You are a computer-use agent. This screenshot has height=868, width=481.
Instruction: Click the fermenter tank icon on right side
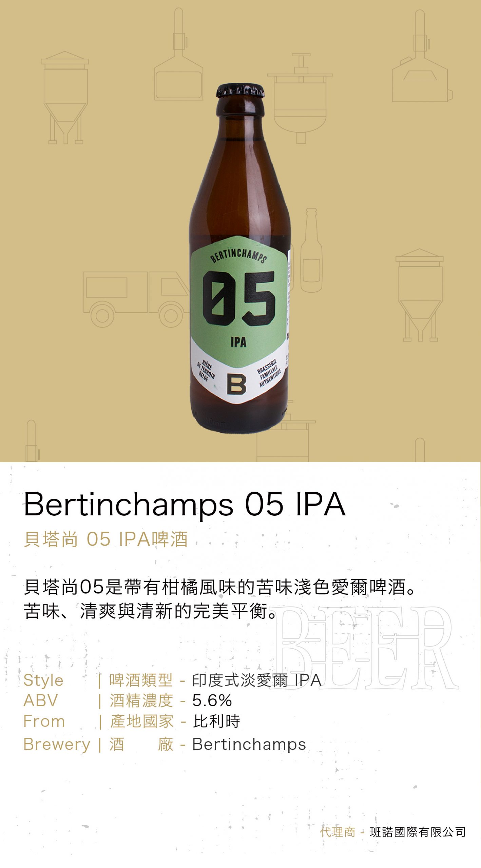[420, 295]
